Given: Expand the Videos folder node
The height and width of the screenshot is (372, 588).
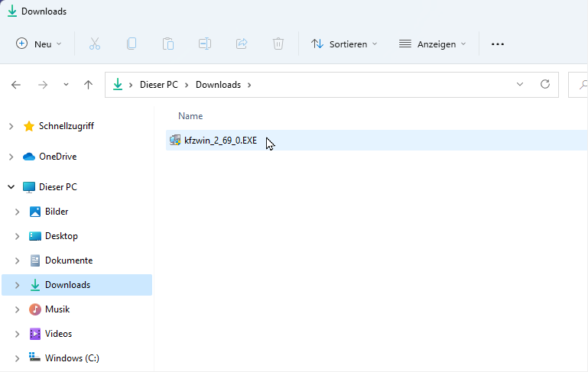Looking at the screenshot, I should pyautogui.click(x=18, y=334).
